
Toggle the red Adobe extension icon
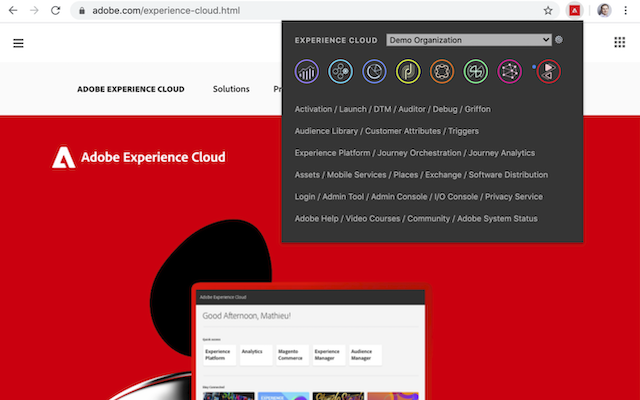pos(574,11)
